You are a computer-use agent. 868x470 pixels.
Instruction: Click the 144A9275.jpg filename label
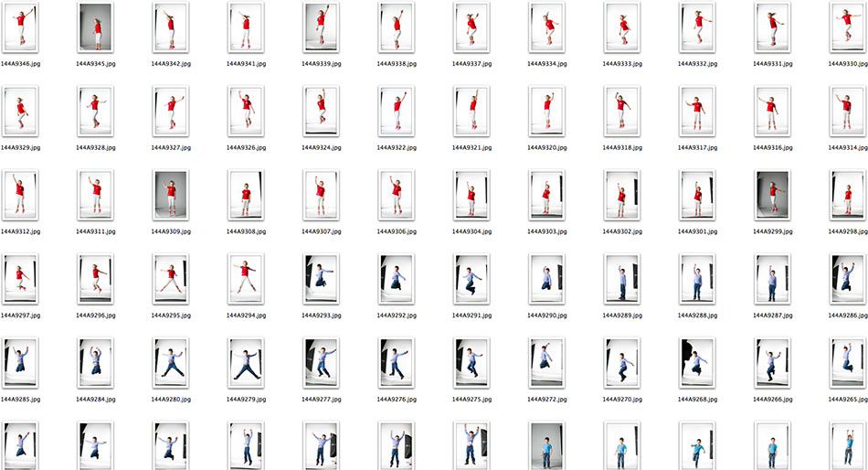click(471, 400)
